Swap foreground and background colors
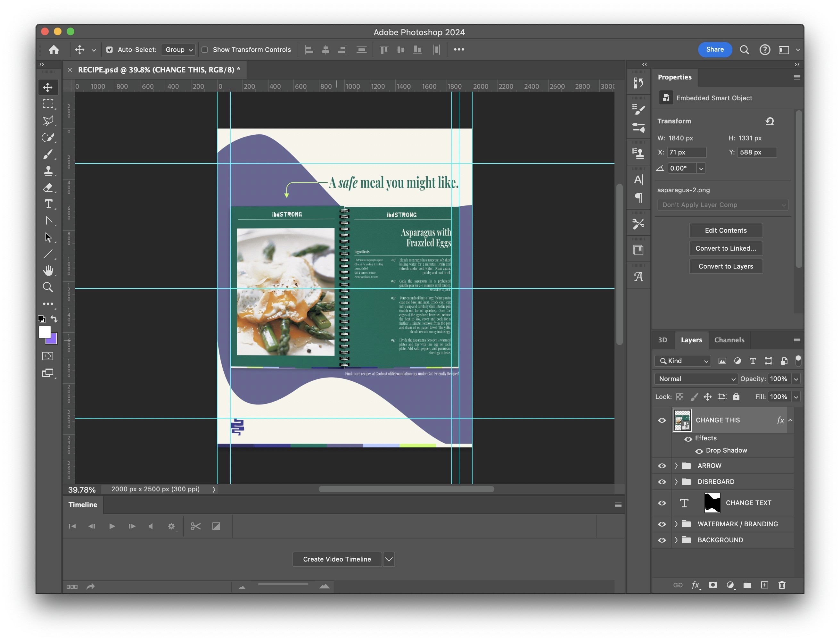Image resolution: width=840 pixels, height=641 pixels. [x=54, y=319]
